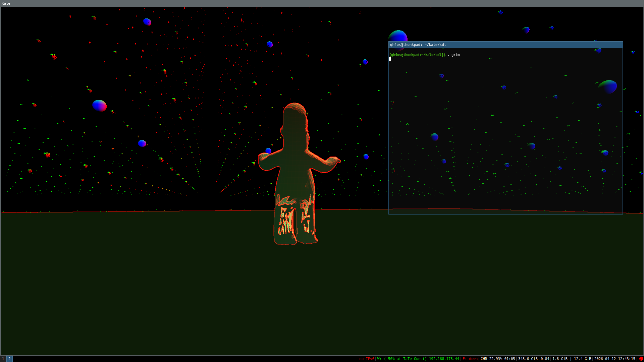The image size is (644, 362).
Task: Click the memory '1.8 GiB | 12.4 GiB' block
Action: [x=572, y=359]
